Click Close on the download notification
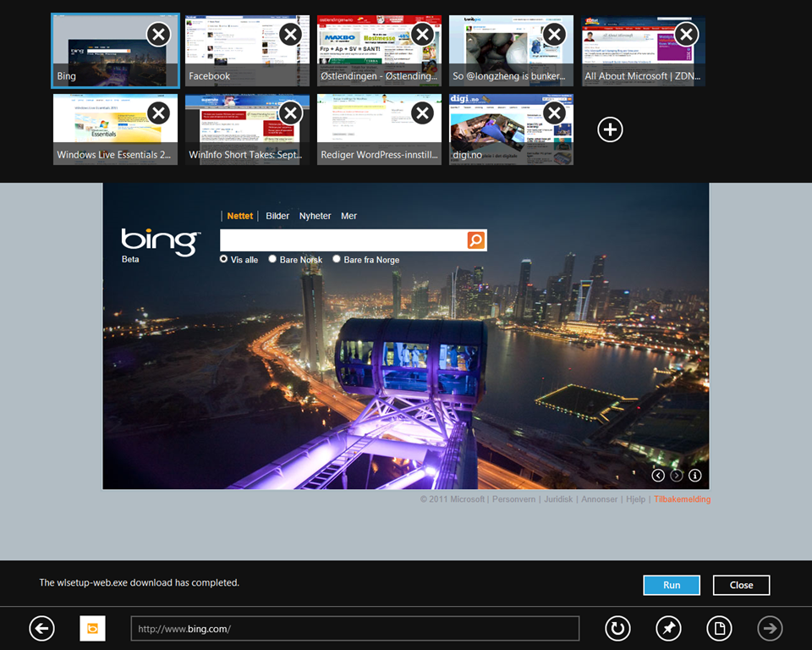 tap(742, 585)
